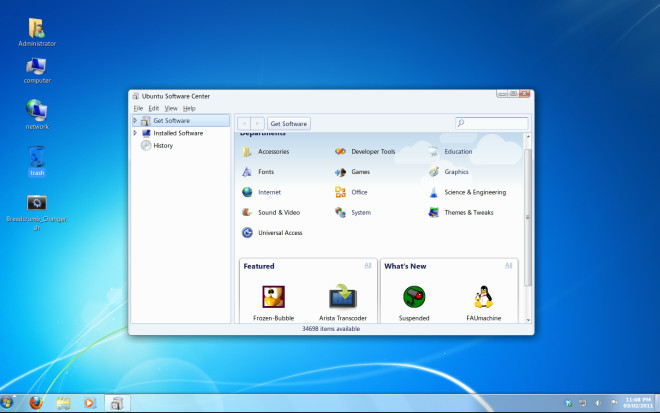Open the FAUmachine penguin icon

[x=483, y=297]
